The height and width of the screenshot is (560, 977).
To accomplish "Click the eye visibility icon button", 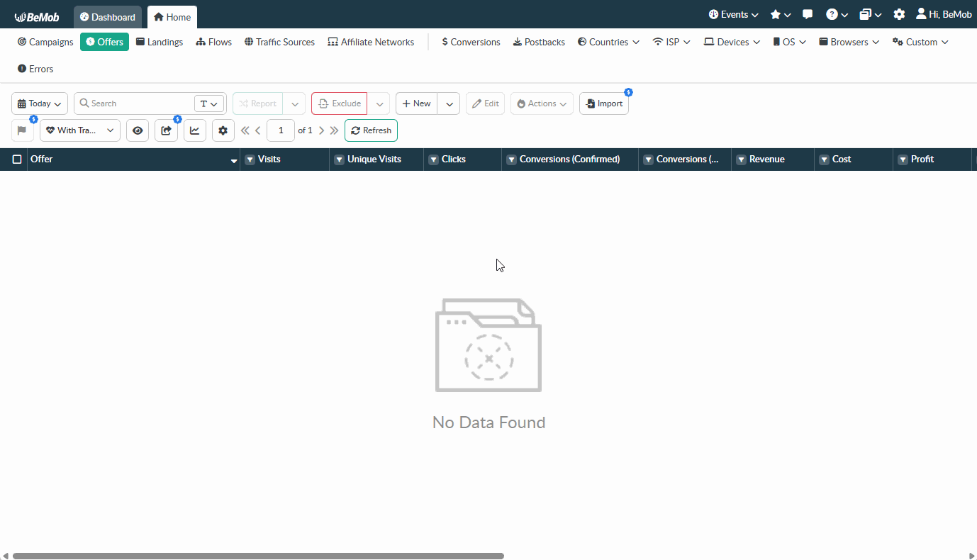I will coord(138,130).
